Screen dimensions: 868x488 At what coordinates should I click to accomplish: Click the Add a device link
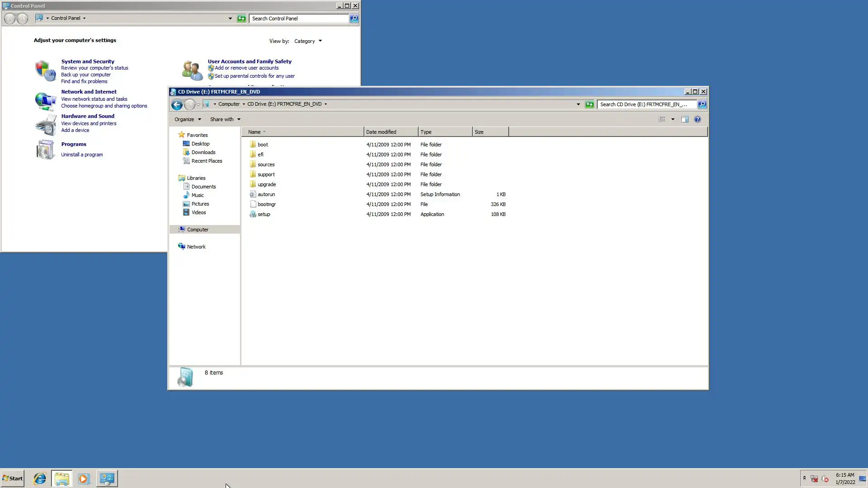point(75,130)
